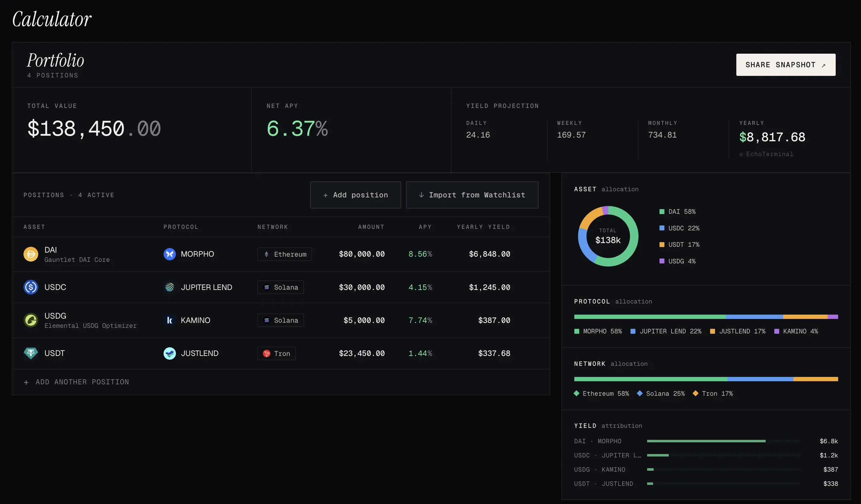The height and width of the screenshot is (504, 861).
Task: Click the weekly projection 169.57
Action: pyautogui.click(x=571, y=135)
